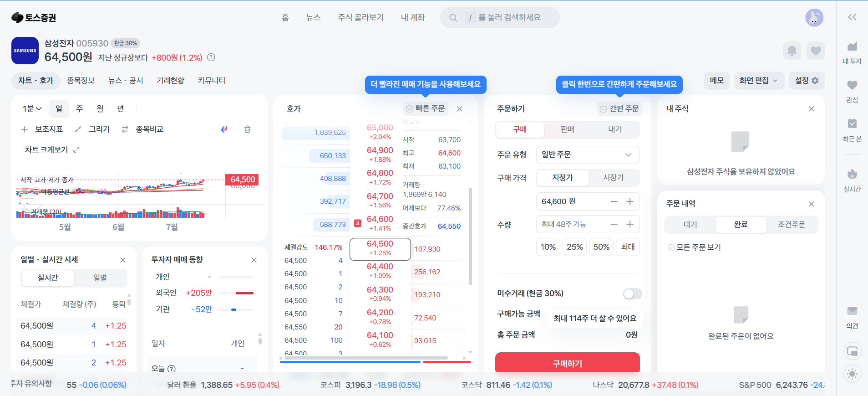This screenshot has height=396, width=868.
Task: Click the trash icon in chart toolbar
Action: coord(248,129)
